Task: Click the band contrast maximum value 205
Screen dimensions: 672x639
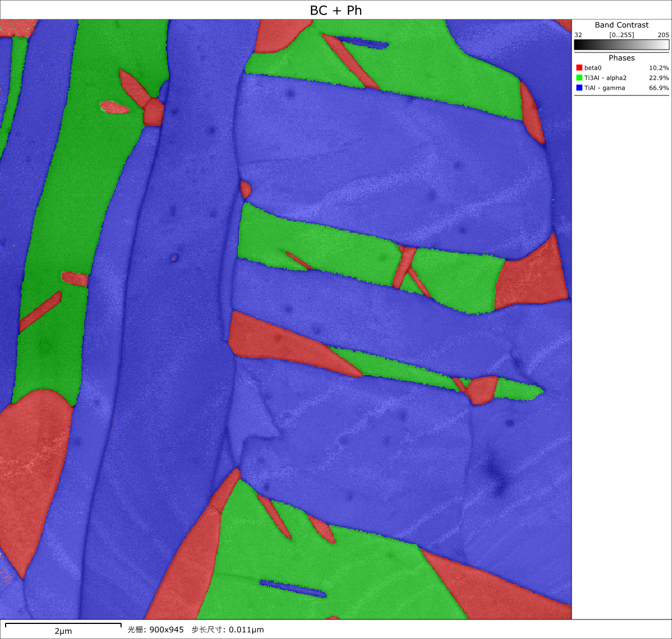Action: (x=663, y=35)
